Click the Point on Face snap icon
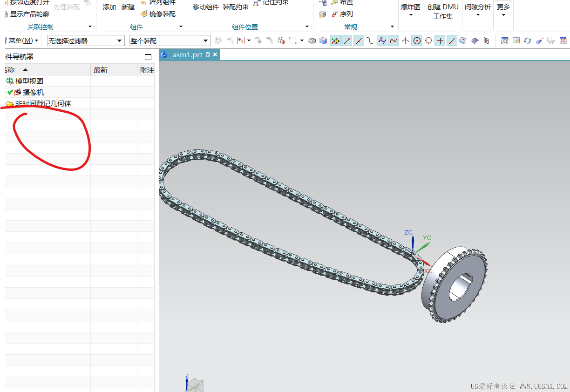The image size is (570, 392). (463, 41)
